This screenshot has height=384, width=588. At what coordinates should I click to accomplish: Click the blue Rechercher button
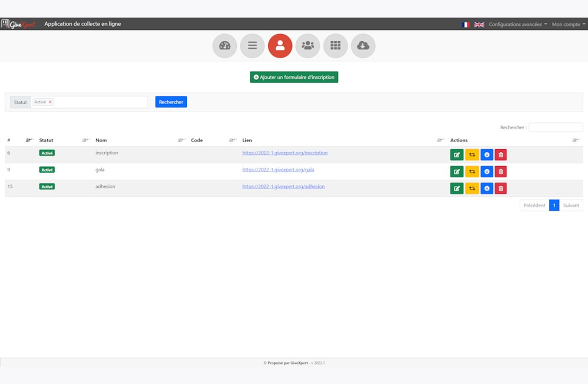pos(171,102)
